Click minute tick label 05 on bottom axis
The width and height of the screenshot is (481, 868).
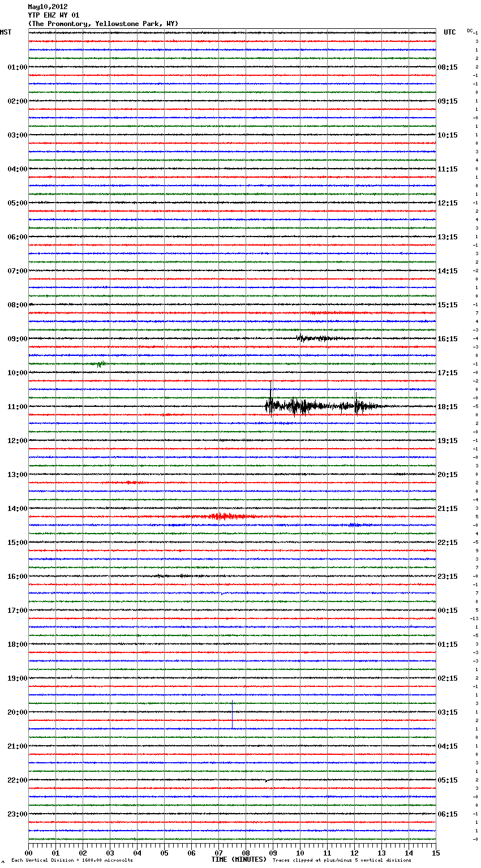[165, 853]
